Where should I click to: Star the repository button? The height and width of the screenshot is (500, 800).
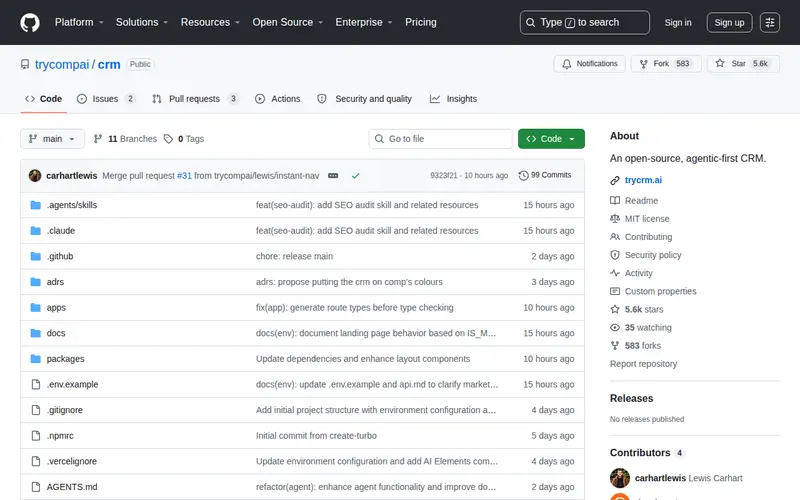pyautogui.click(x=743, y=64)
